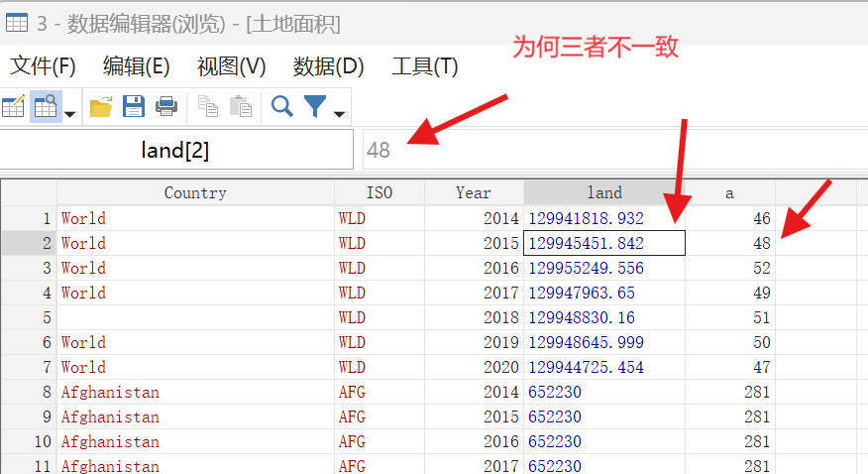Click Year cell 2018 in row 5

[x=474, y=317]
